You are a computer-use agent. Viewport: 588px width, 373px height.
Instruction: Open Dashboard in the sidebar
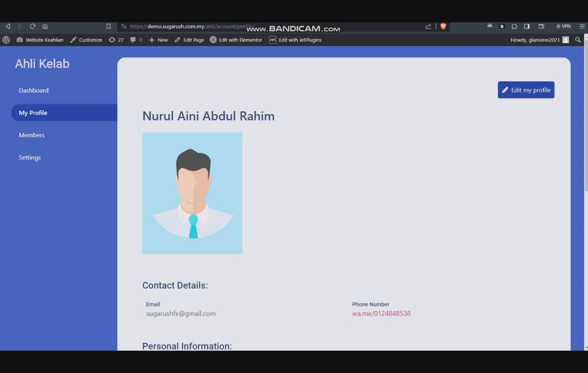34,90
